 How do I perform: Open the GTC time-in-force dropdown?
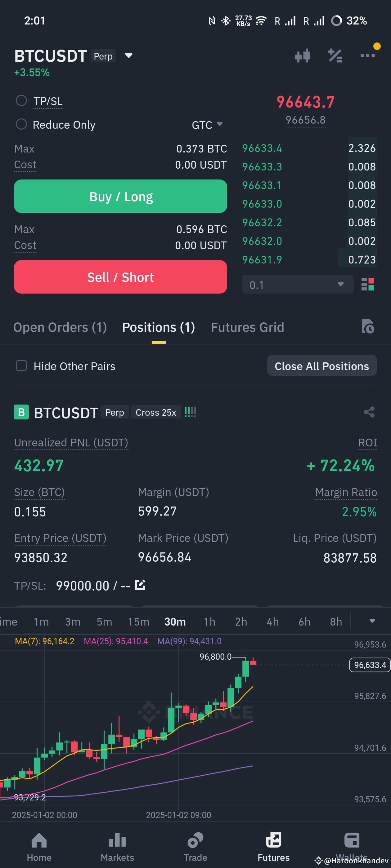click(207, 125)
